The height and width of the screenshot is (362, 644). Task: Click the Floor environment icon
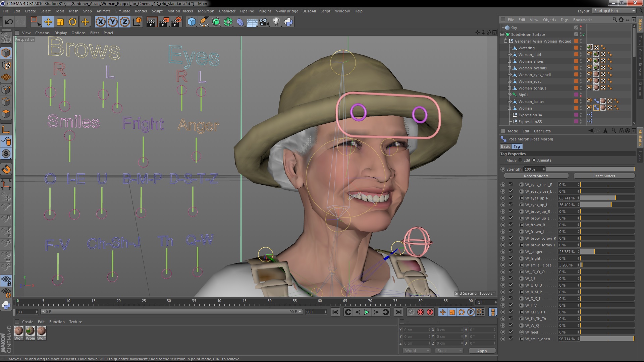pyautogui.click(x=252, y=22)
